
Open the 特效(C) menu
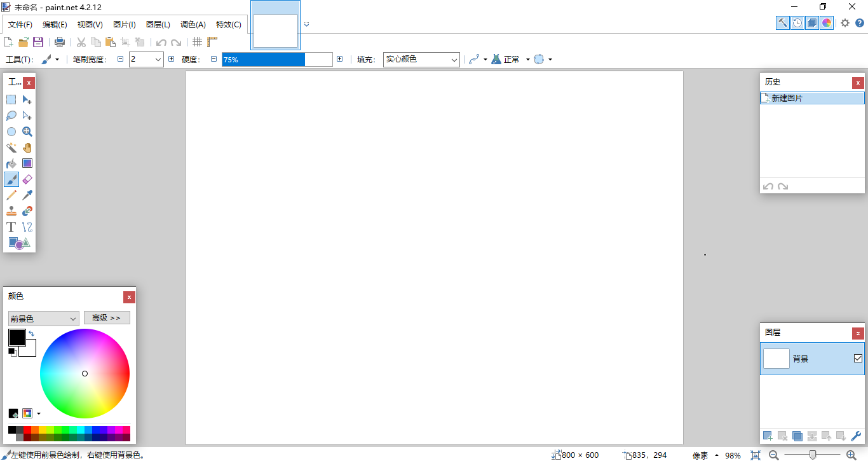pyautogui.click(x=228, y=25)
